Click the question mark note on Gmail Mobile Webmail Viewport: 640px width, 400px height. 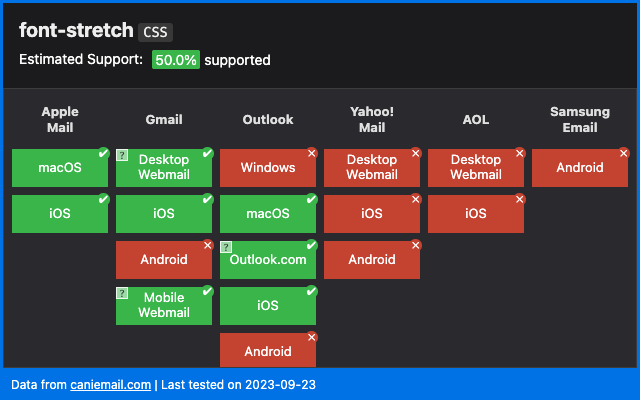[x=122, y=293]
